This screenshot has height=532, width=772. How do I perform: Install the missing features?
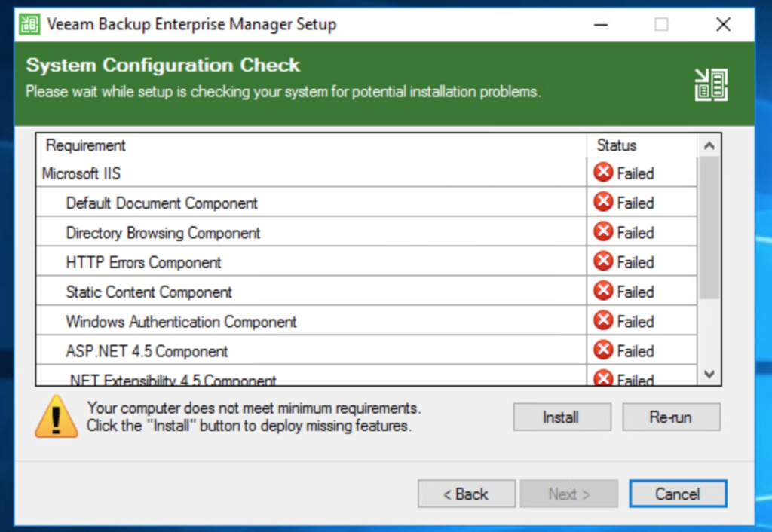pyautogui.click(x=562, y=417)
